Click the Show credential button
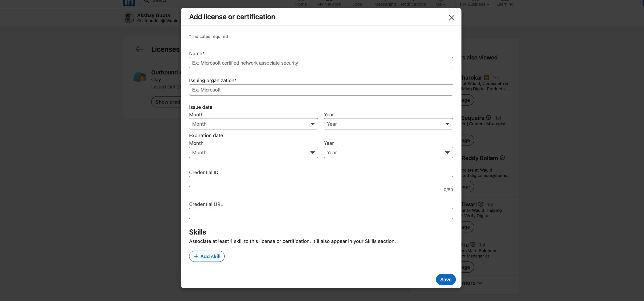Screen dimensions: 644x301 coord(166,102)
